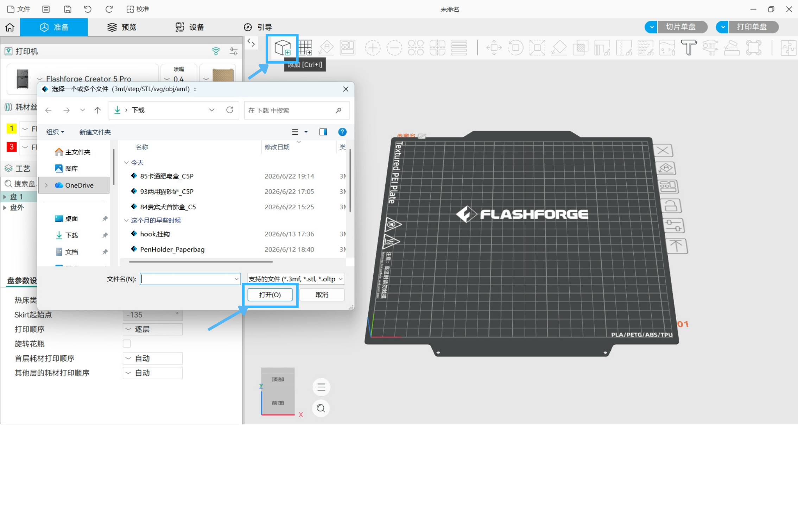Open printer settings sliders icon
The height and width of the screenshot is (532, 798).
pyautogui.click(x=233, y=51)
